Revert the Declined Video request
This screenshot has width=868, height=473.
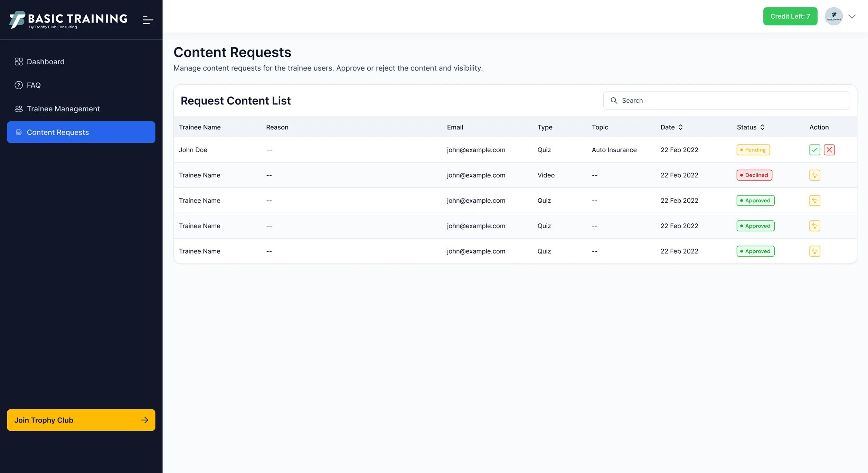pyautogui.click(x=815, y=175)
